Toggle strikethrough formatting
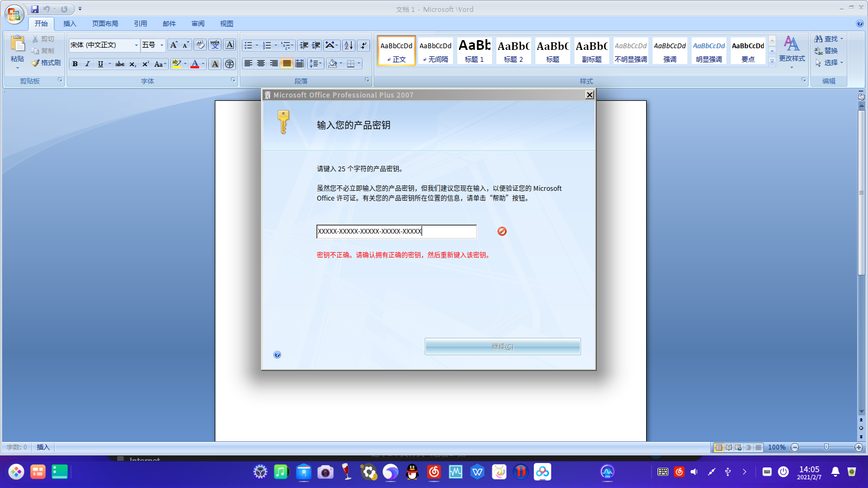The height and width of the screenshot is (488, 868). pyautogui.click(x=120, y=64)
